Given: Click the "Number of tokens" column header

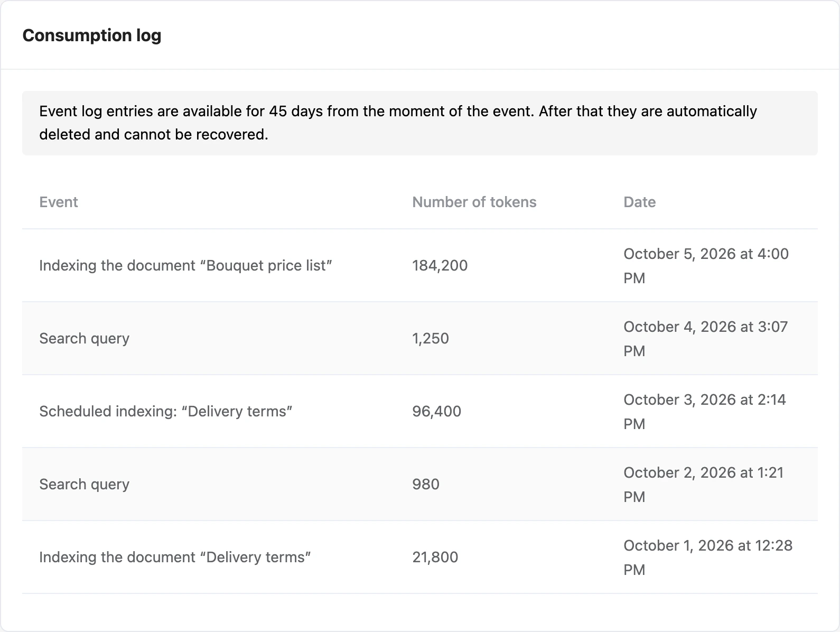Looking at the screenshot, I should point(474,202).
